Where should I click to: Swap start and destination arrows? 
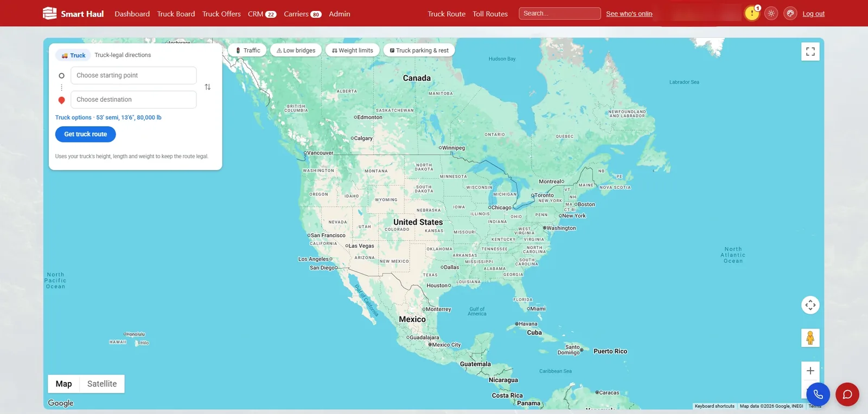[x=207, y=87]
